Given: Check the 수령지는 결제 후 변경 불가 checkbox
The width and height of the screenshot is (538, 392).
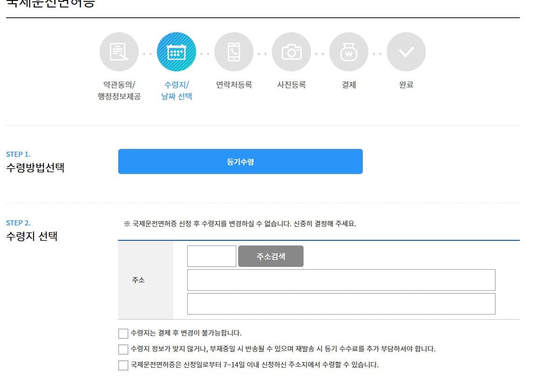Looking at the screenshot, I should point(123,332).
